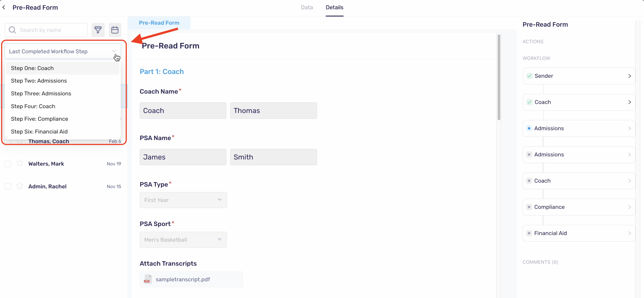
Task: Click the Nov 19 date on Walters row
Action: 114,164
